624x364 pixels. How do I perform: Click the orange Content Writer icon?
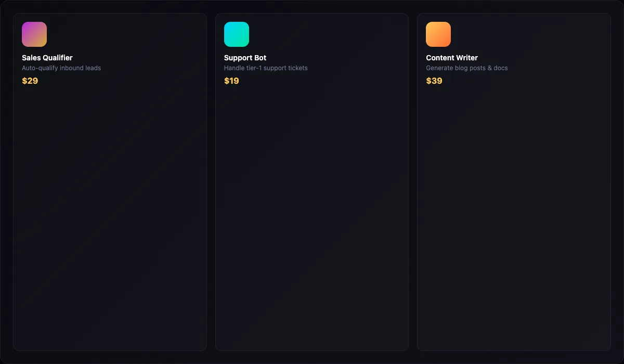coord(438,34)
